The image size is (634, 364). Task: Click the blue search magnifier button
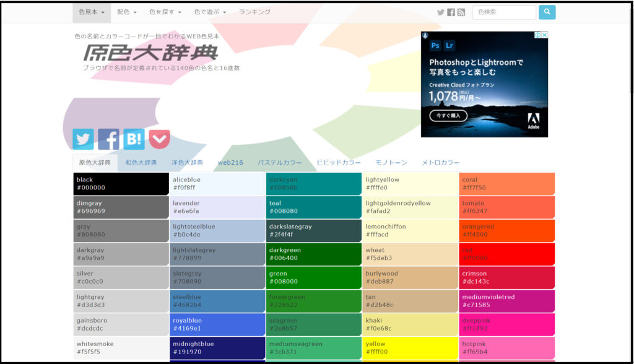pyautogui.click(x=547, y=12)
